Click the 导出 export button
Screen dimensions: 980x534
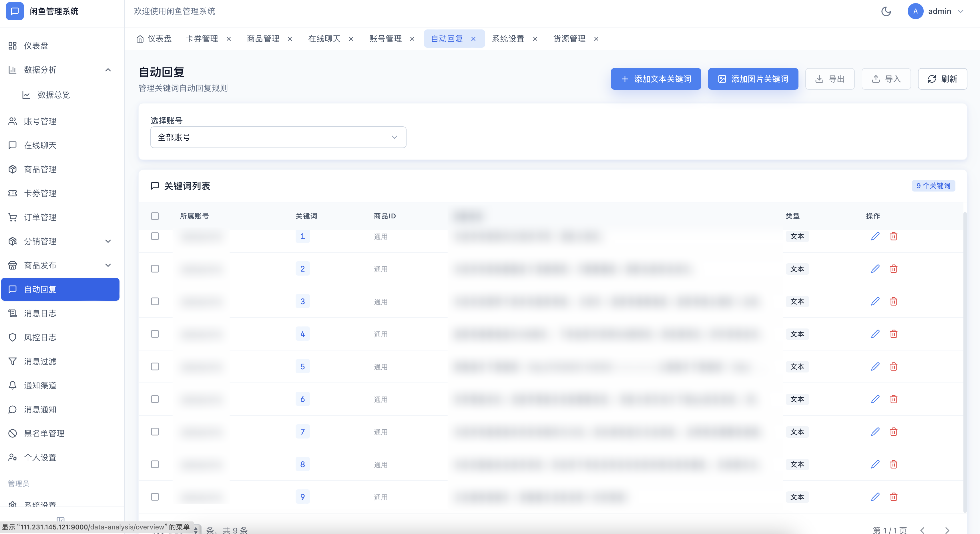(830, 79)
